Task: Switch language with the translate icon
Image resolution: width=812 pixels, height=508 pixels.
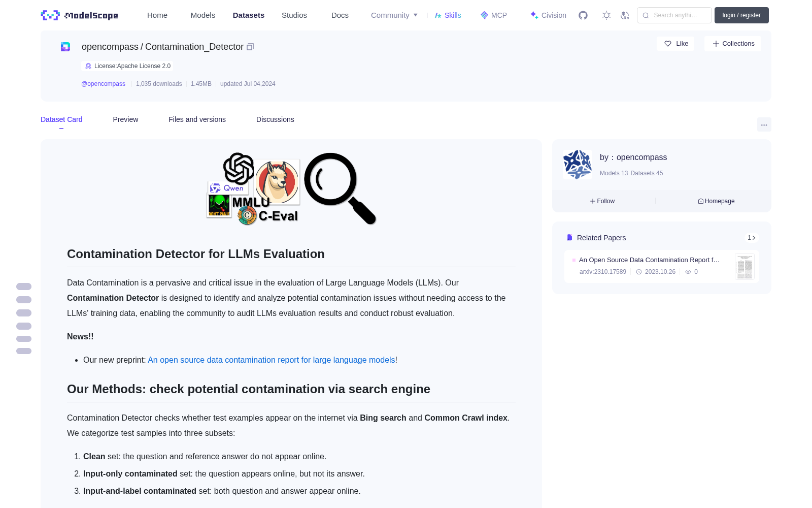Action: point(625,15)
